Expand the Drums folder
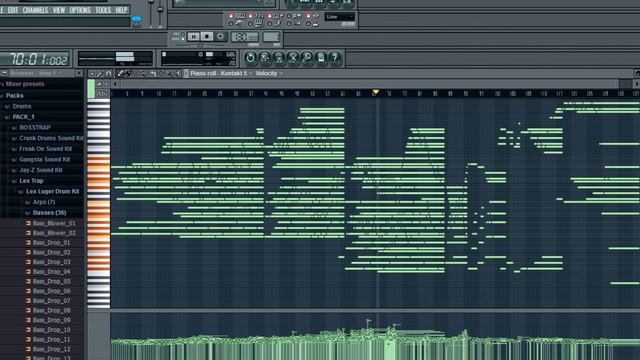 [22, 106]
